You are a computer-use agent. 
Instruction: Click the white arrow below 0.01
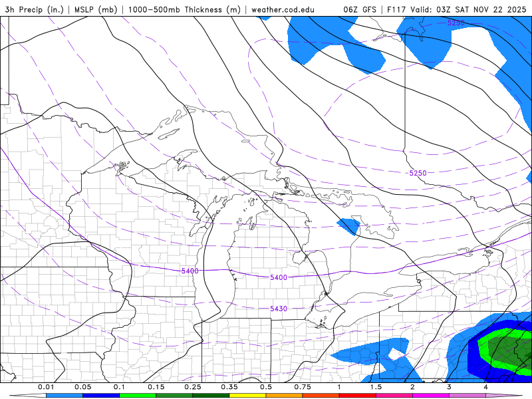click(x=27, y=396)
